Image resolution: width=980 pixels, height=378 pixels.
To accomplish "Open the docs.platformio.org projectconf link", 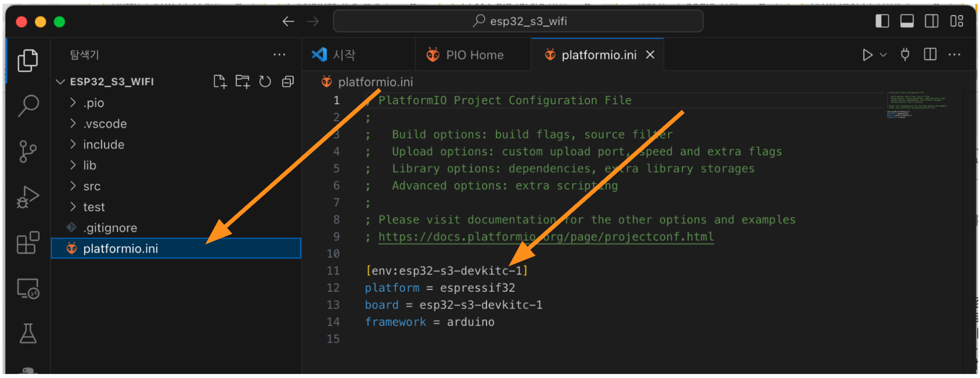I will [x=545, y=237].
